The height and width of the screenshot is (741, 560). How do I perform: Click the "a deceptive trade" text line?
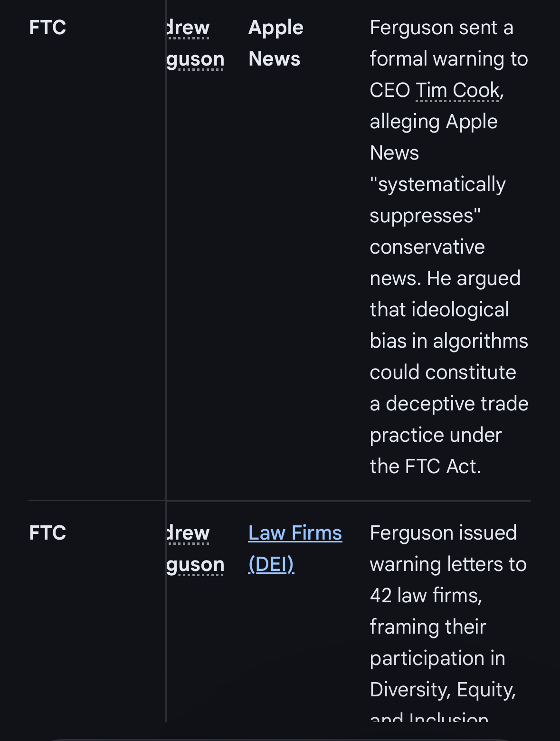[449, 404]
